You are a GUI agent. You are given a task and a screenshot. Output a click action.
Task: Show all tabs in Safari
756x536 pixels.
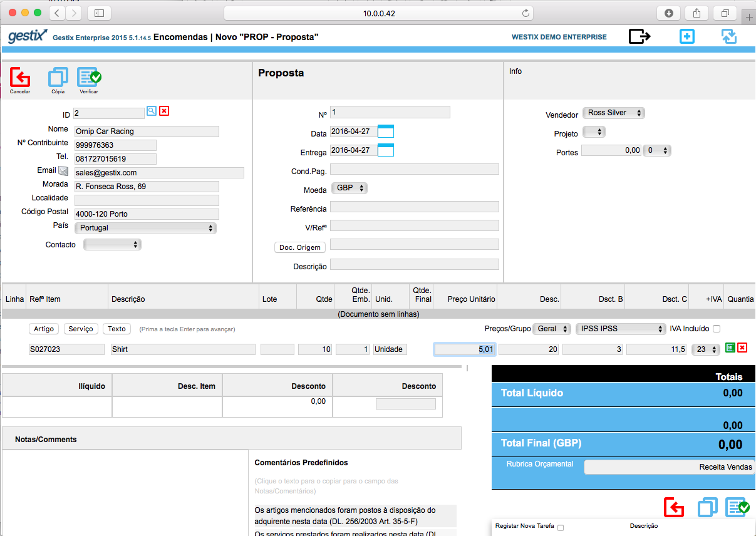click(725, 13)
